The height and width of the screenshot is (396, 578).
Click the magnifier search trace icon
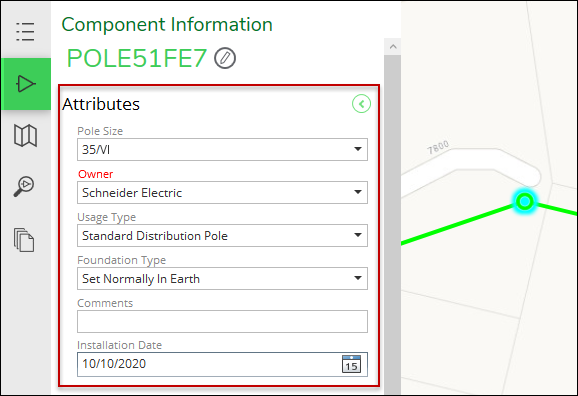click(x=24, y=186)
